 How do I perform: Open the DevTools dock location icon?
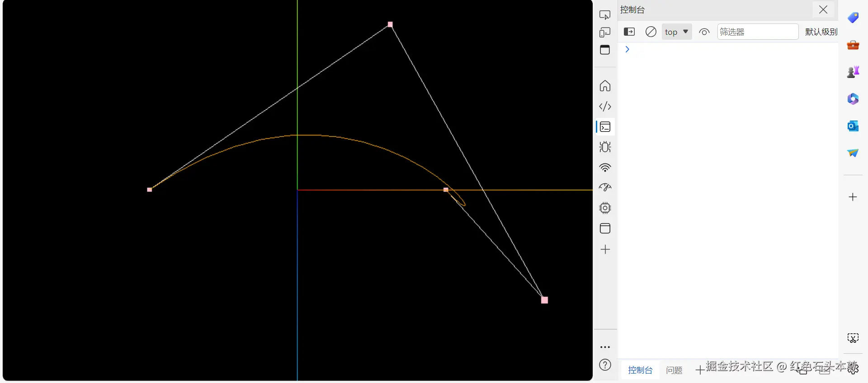pos(605,50)
